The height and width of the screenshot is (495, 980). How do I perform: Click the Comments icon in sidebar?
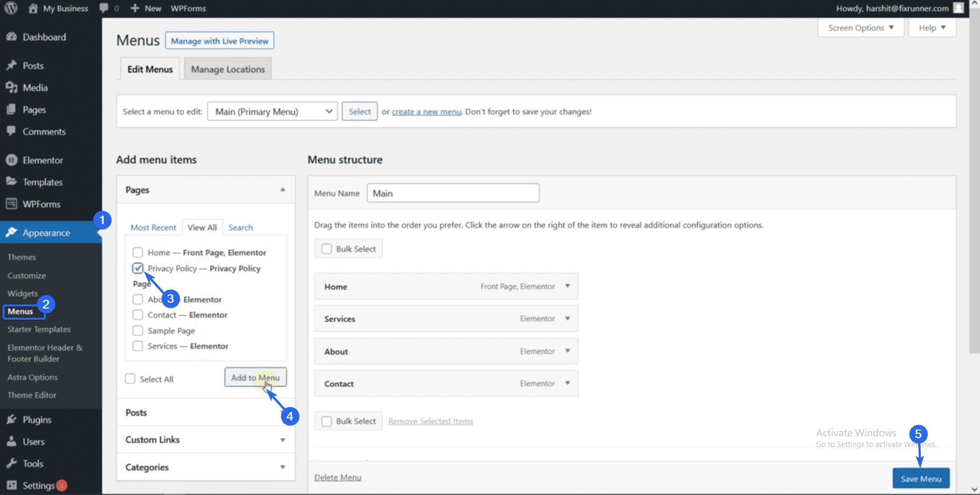tap(11, 131)
